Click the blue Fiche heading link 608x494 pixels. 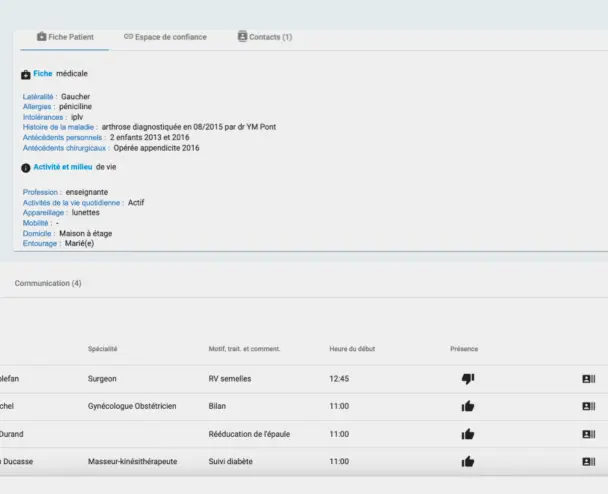43,73
